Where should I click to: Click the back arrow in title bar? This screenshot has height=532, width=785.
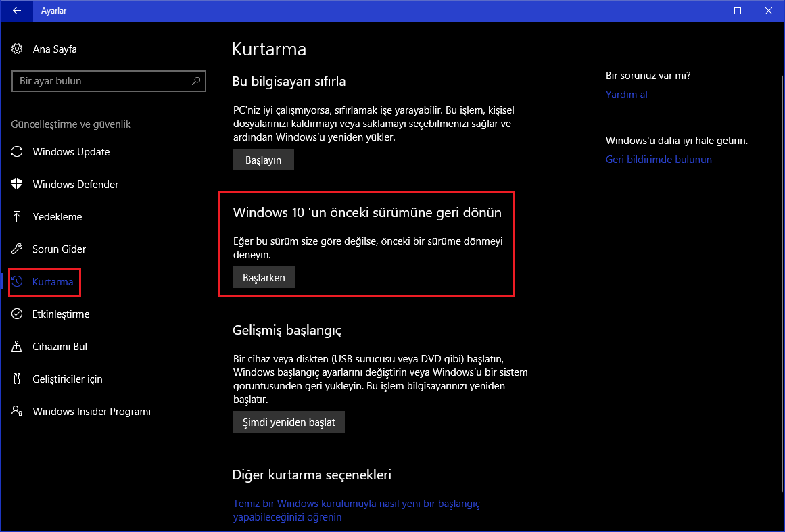pos(16,11)
